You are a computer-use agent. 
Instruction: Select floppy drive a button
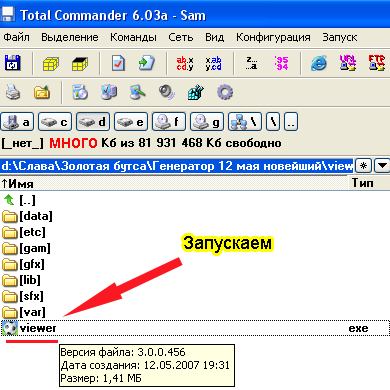point(17,122)
